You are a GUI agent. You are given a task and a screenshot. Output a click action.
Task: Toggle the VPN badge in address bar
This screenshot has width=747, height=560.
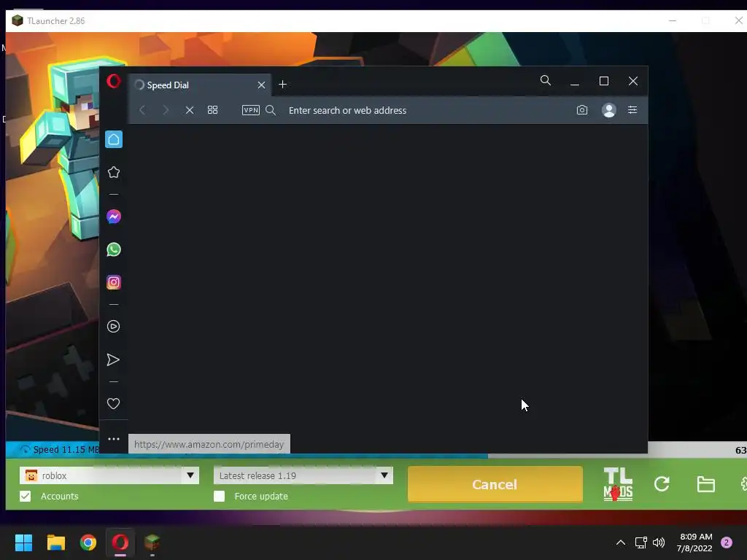click(251, 111)
